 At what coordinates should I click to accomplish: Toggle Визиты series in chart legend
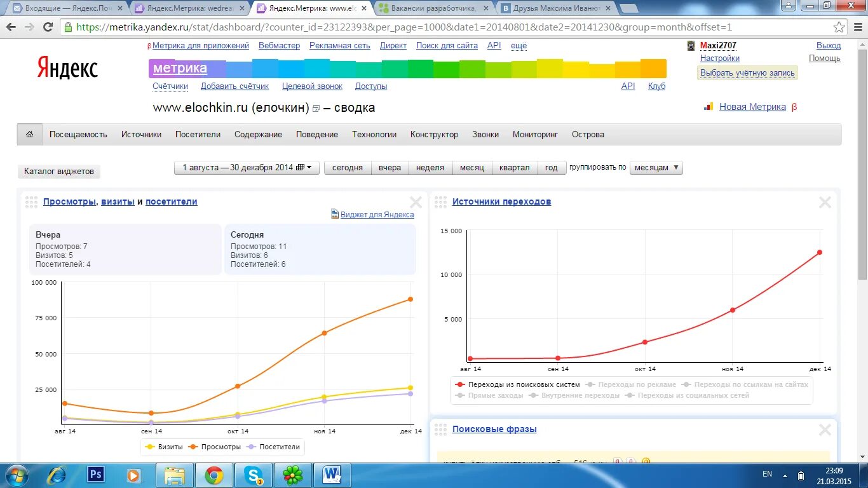coord(164,447)
